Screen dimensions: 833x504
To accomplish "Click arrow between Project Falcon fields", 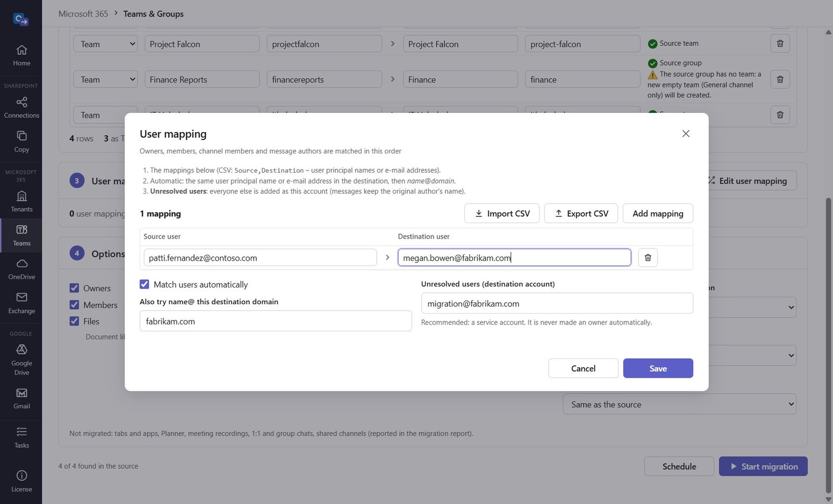I will (393, 44).
